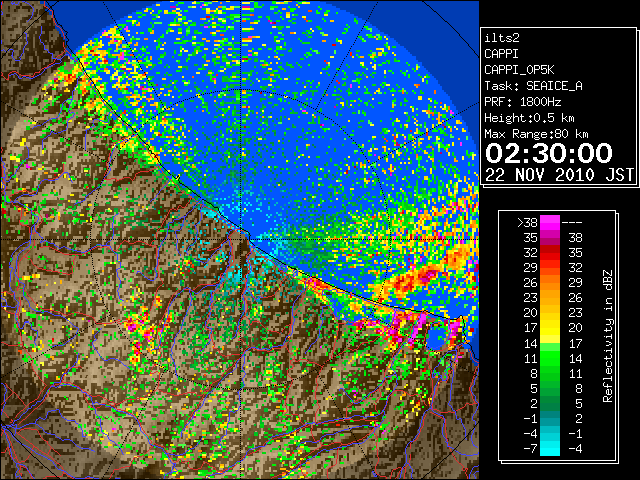Click the orange legend band
640x480 pixels.
click(x=550, y=283)
